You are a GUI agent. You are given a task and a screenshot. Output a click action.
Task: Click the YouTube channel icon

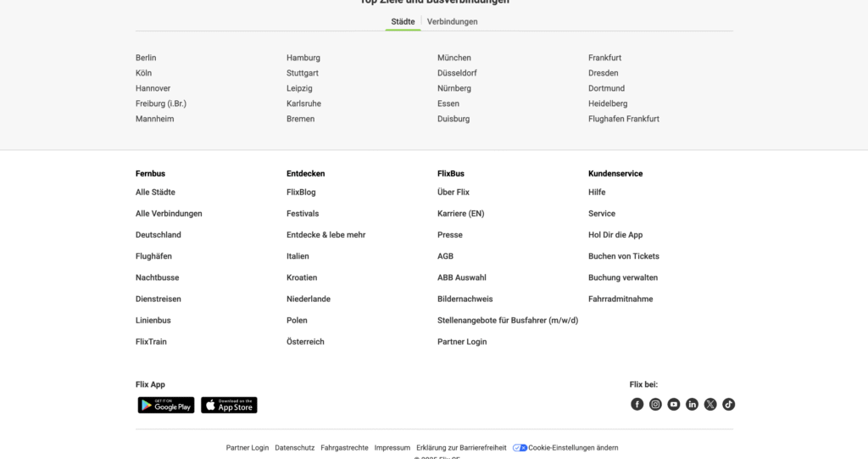click(x=674, y=405)
